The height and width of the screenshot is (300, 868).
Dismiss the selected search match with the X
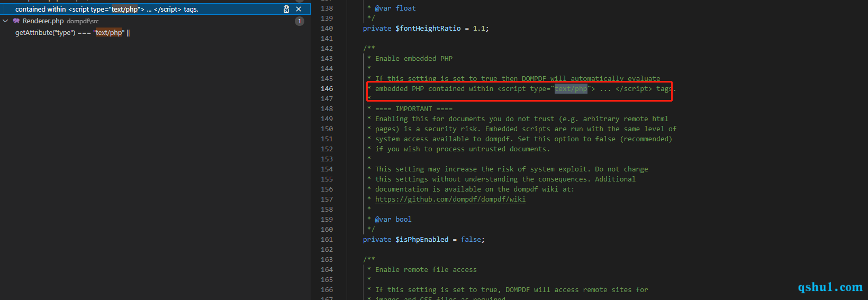tap(299, 9)
